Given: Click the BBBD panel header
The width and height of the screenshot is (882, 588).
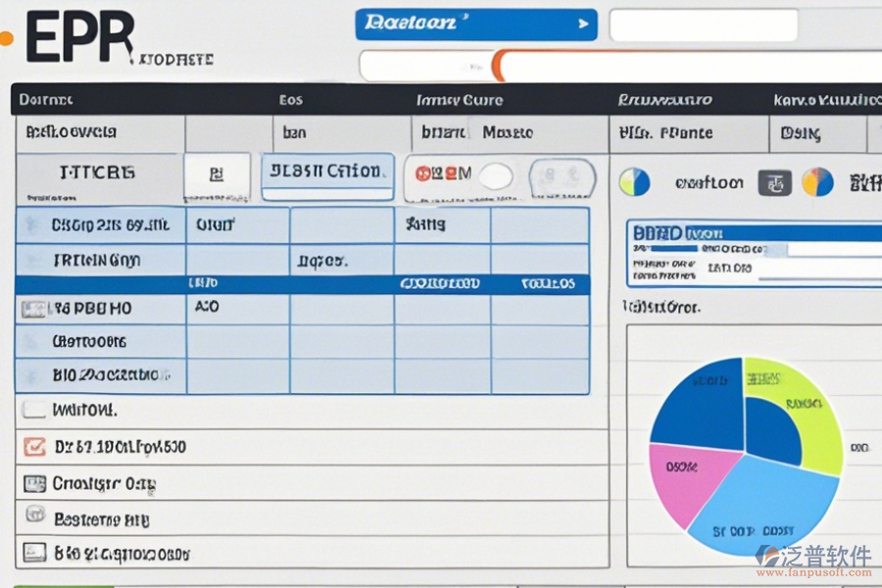Looking at the screenshot, I should tap(755, 233).
